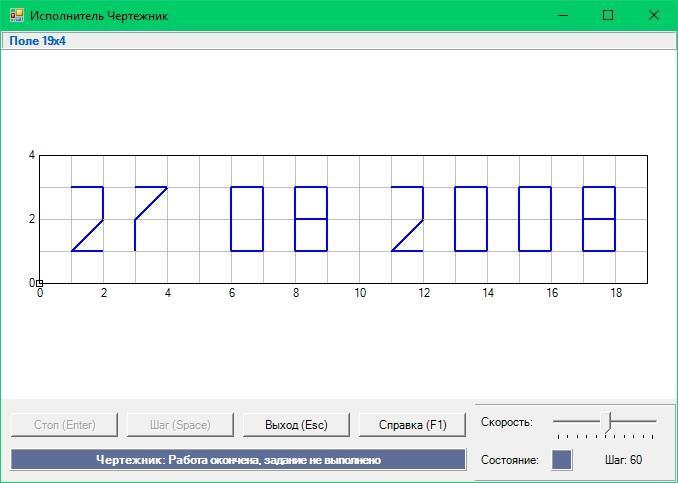Click the window title 'Исполнитель Чертежник'

point(99,16)
